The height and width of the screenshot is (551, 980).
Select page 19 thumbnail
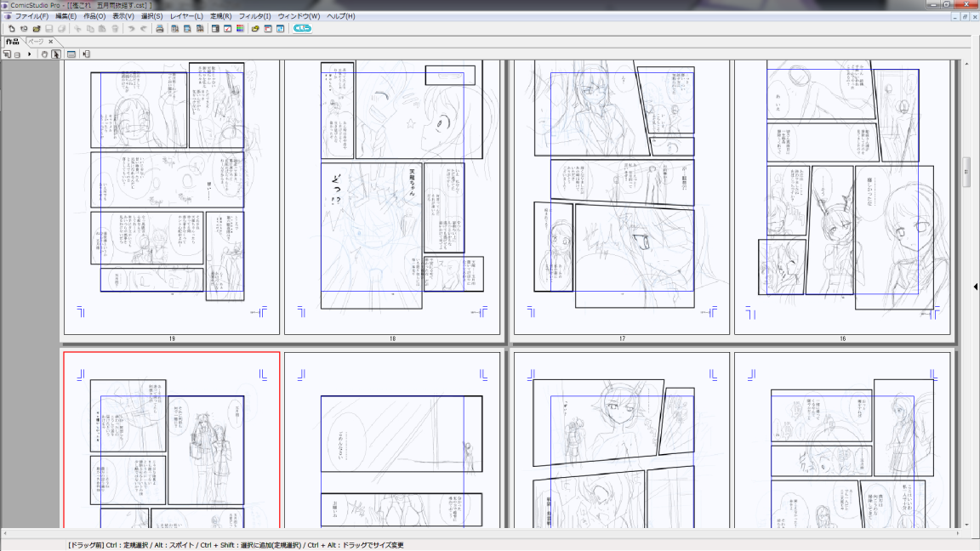coord(171,196)
